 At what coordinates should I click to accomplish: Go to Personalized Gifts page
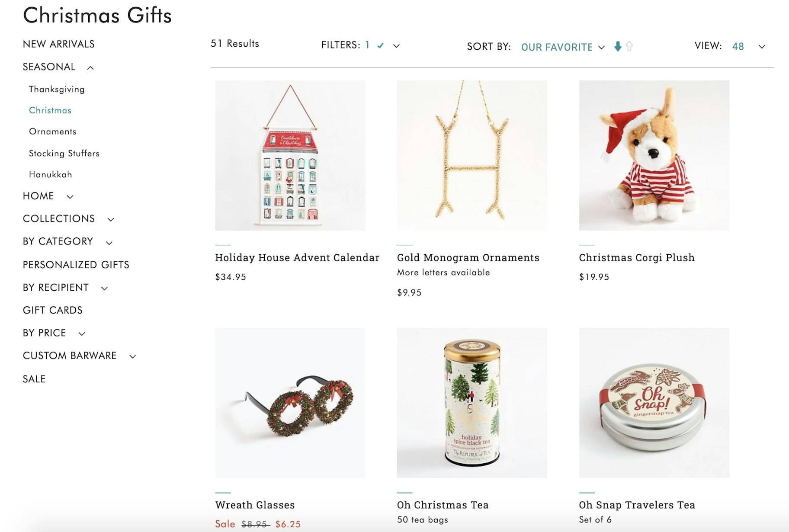click(x=76, y=265)
